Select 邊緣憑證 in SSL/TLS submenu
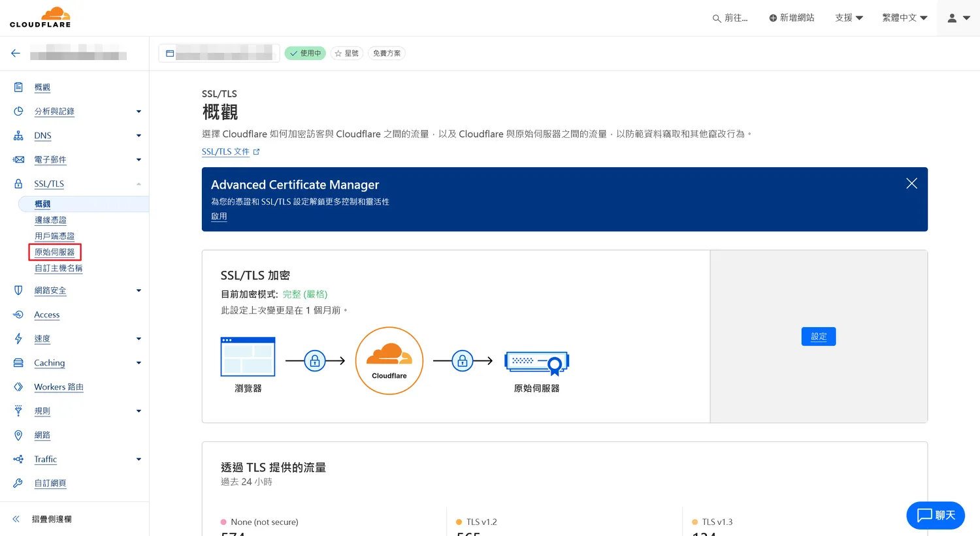980x536 pixels. [x=50, y=221]
